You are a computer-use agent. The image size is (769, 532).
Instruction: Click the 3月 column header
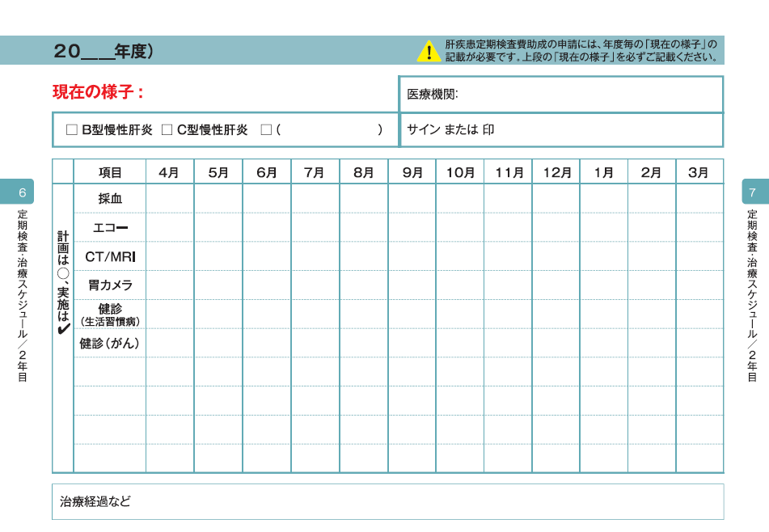pos(699,172)
